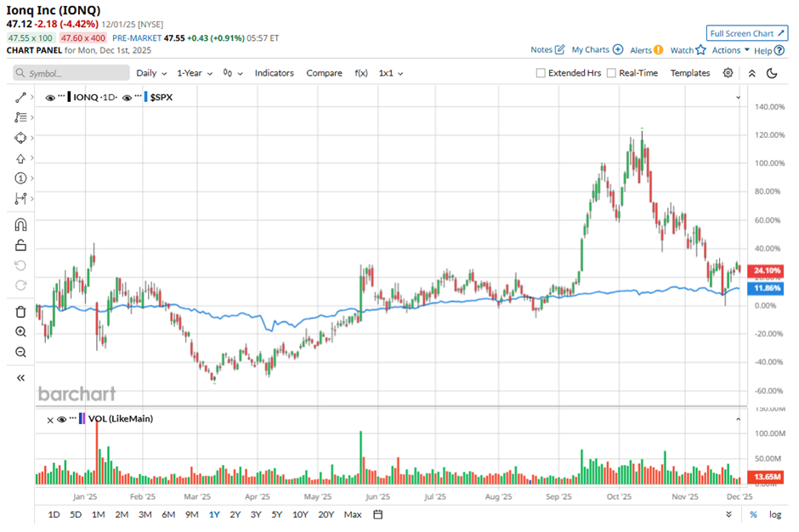Select the 5Y time range
The width and height of the screenshot is (799, 532).
coord(277,515)
